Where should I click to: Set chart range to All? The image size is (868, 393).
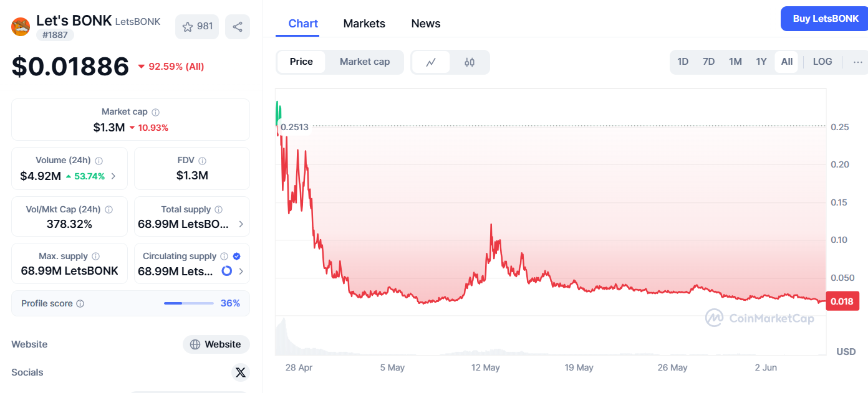[787, 62]
